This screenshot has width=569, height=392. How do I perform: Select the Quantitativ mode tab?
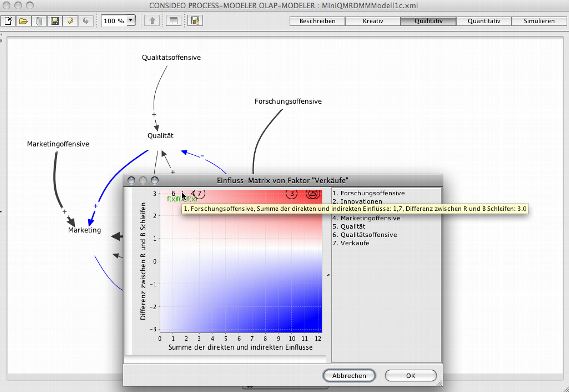484,21
